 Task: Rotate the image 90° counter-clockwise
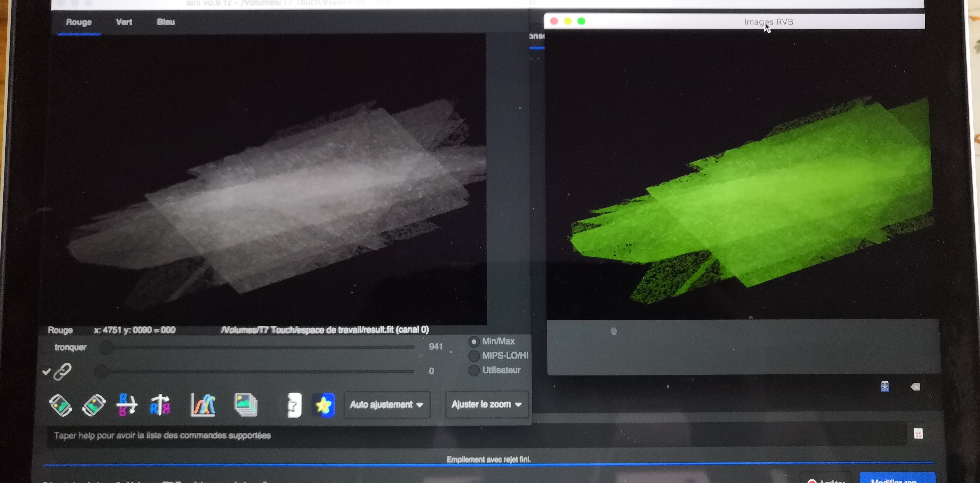click(x=60, y=405)
